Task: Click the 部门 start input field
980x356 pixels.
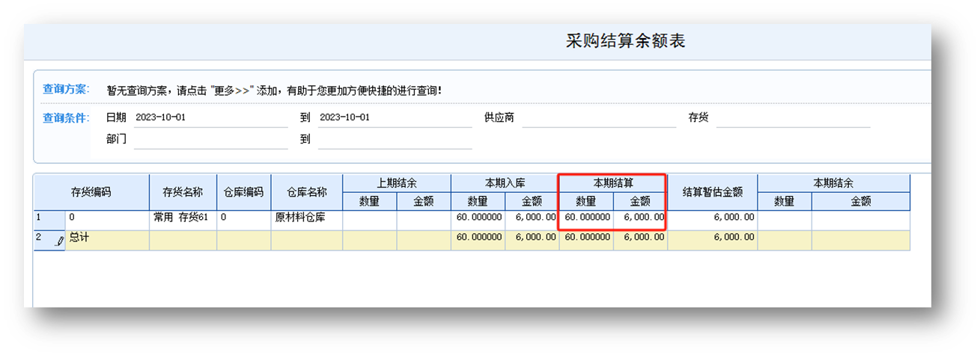Action: (x=210, y=140)
